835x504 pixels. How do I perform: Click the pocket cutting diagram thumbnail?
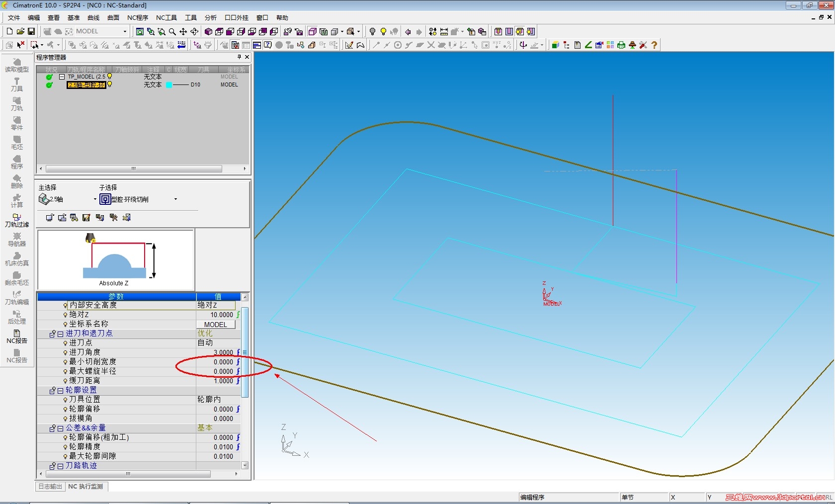point(116,260)
